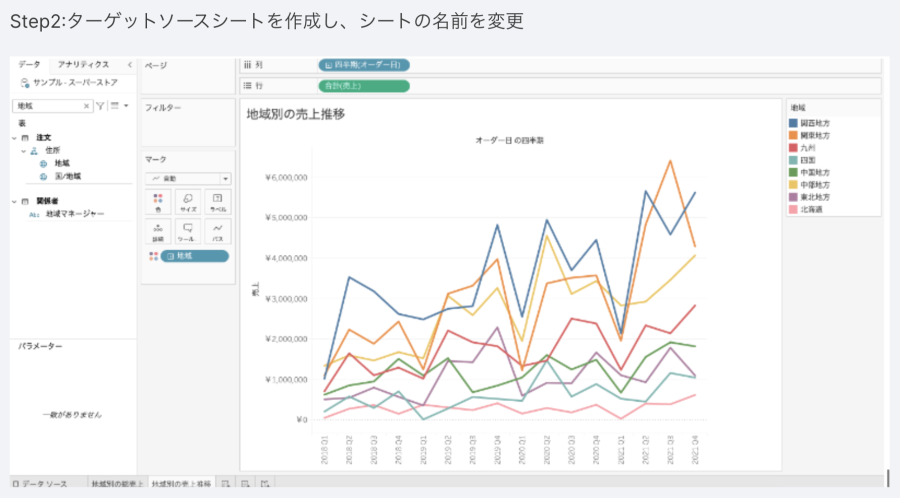The height and width of the screenshot is (498, 900).
Task: Click the 色 (Color) marks card button
Action: (x=157, y=201)
